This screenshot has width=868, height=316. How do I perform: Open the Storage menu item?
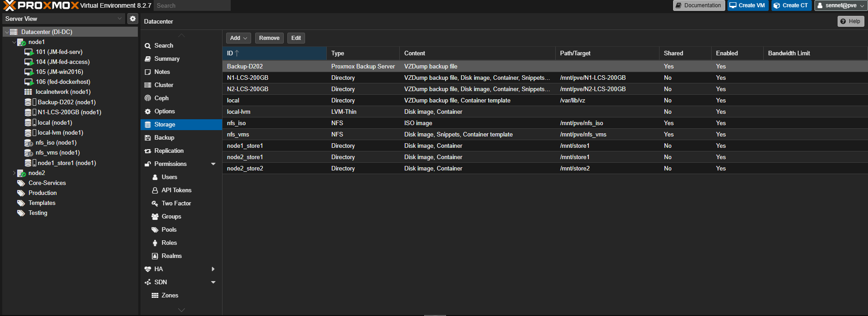tap(181, 125)
